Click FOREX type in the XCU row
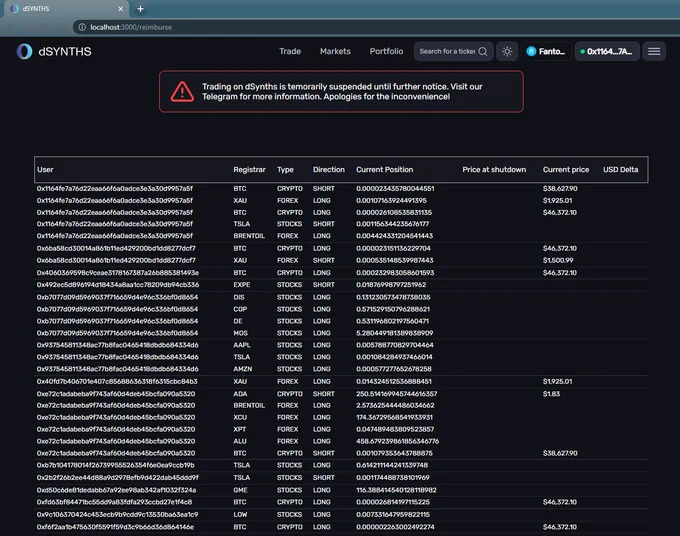This screenshot has width=680, height=536. click(288, 417)
